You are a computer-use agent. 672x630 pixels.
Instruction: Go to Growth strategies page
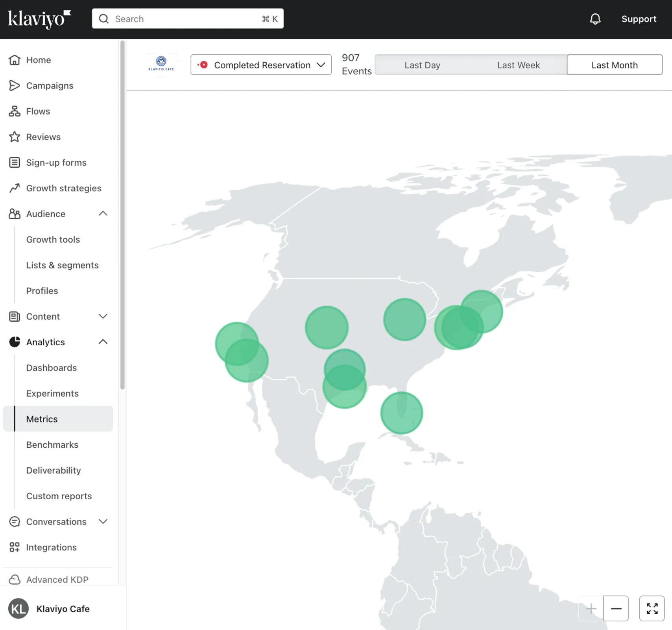tap(64, 188)
